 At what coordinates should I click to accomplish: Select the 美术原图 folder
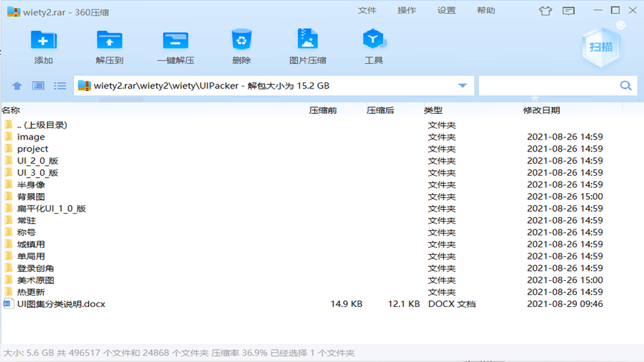click(x=322, y=280)
